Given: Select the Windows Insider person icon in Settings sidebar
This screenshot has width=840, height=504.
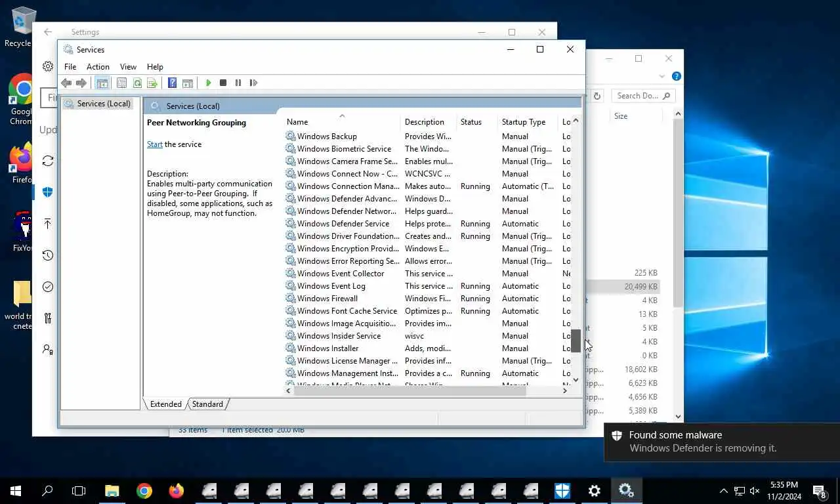Looking at the screenshot, I should click(48, 350).
